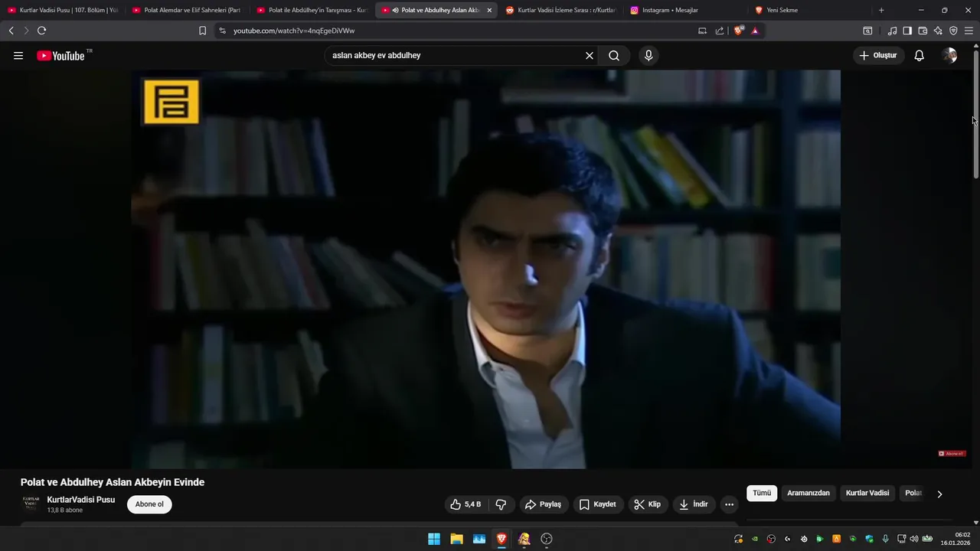Open the Leo AI sparkle icon
This screenshot has width=980, height=551.
coord(938,31)
